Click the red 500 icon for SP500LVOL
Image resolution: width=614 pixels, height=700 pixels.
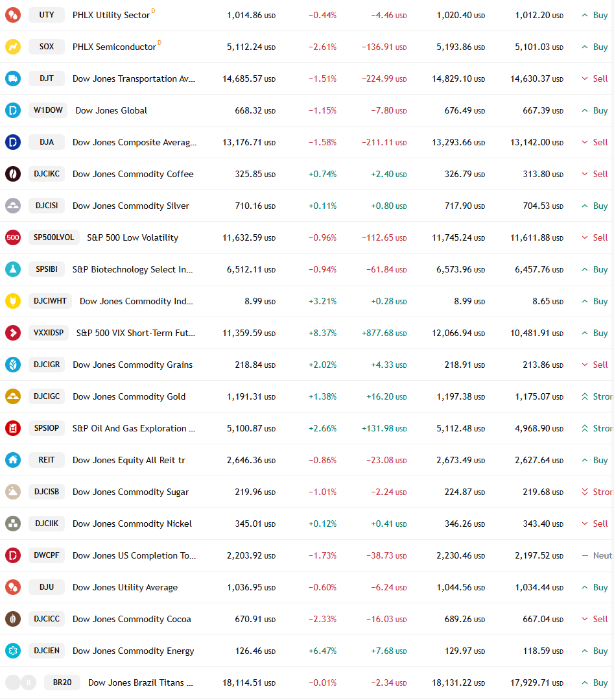(13, 237)
